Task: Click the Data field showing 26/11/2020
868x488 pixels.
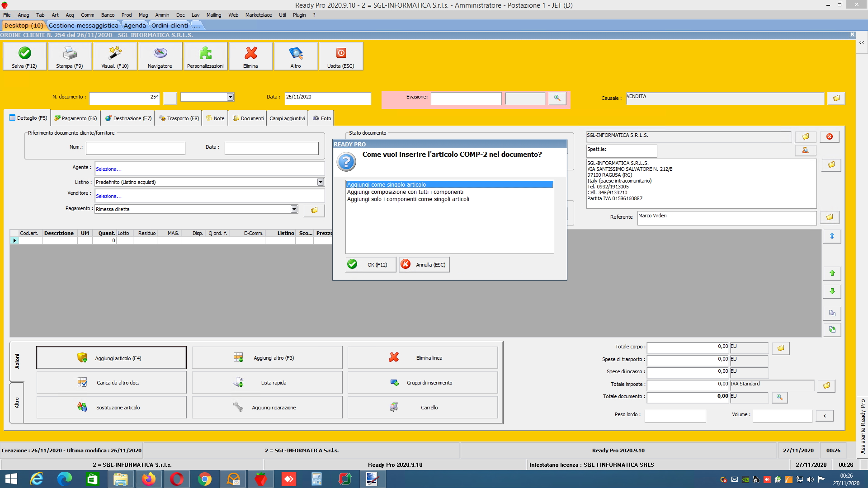Action: (x=328, y=98)
